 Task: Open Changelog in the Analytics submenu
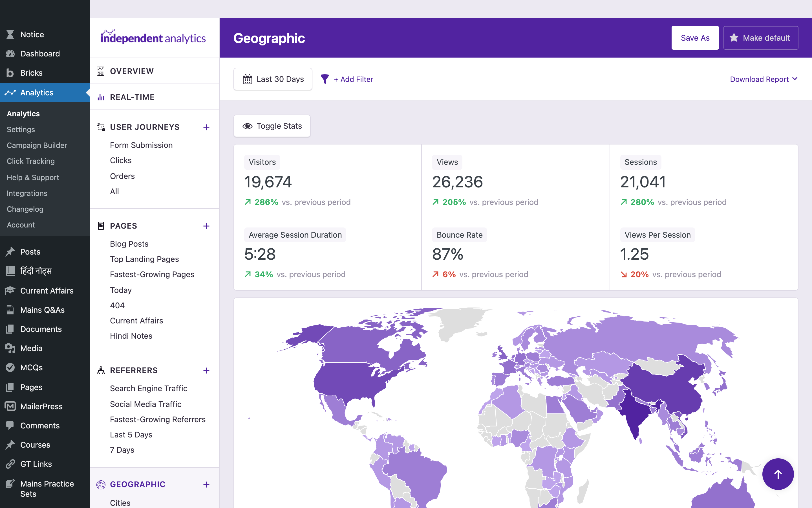tap(25, 209)
